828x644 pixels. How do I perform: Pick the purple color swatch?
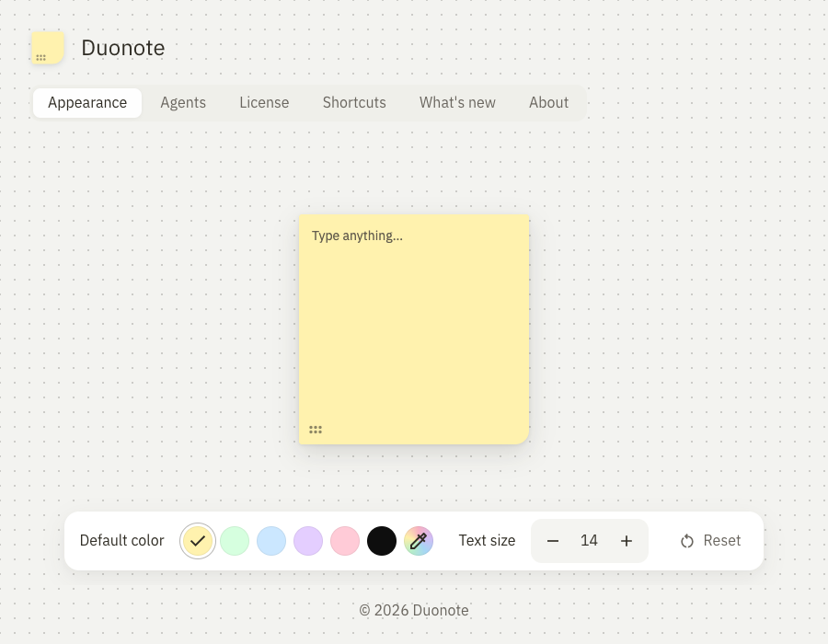[x=308, y=541]
